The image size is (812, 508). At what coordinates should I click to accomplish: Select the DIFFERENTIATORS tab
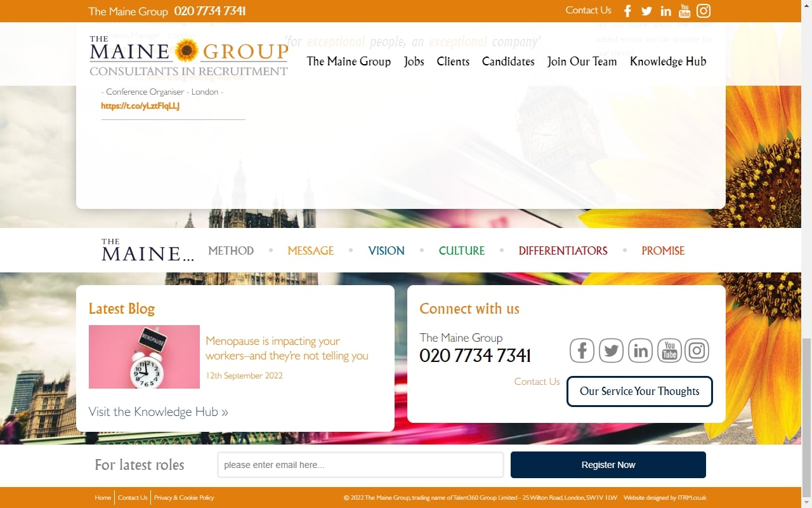[563, 251]
